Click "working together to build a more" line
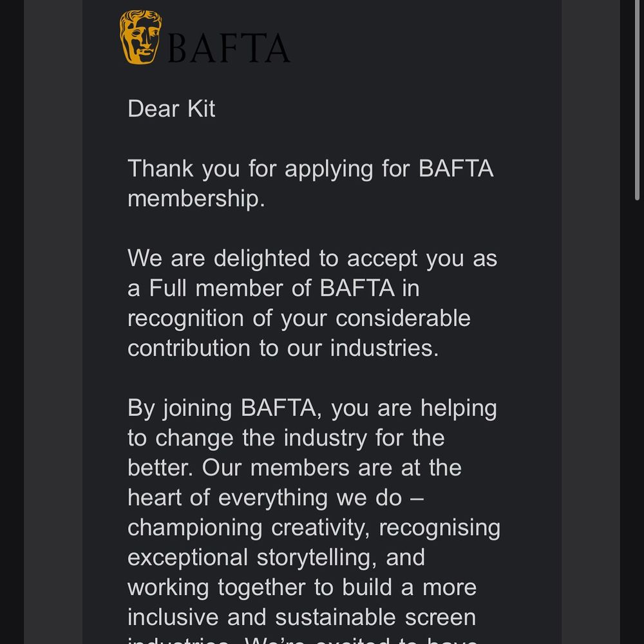Image resolution: width=644 pixels, height=644 pixels. pyautogui.click(x=302, y=587)
